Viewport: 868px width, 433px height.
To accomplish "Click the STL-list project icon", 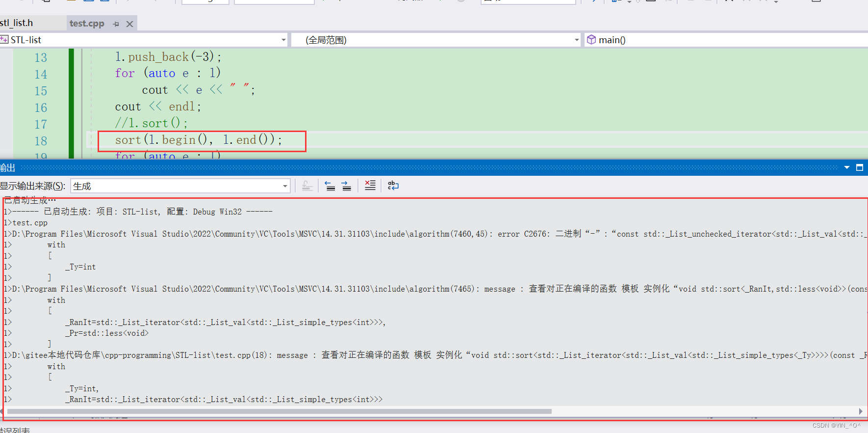I will point(4,40).
